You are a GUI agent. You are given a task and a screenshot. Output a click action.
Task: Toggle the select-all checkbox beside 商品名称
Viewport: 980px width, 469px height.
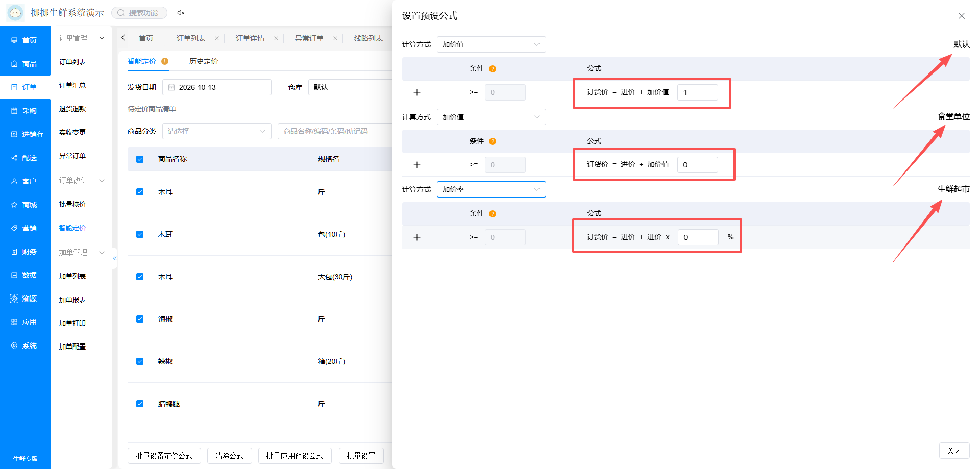click(140, 159)
